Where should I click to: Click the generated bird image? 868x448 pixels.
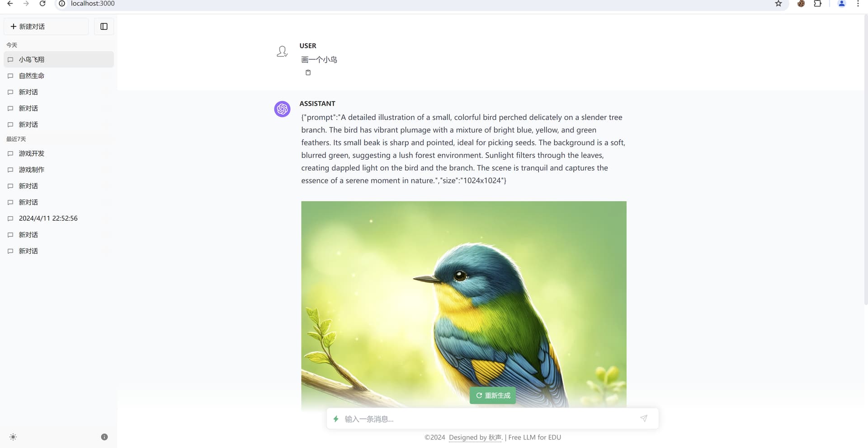(464, 304)
